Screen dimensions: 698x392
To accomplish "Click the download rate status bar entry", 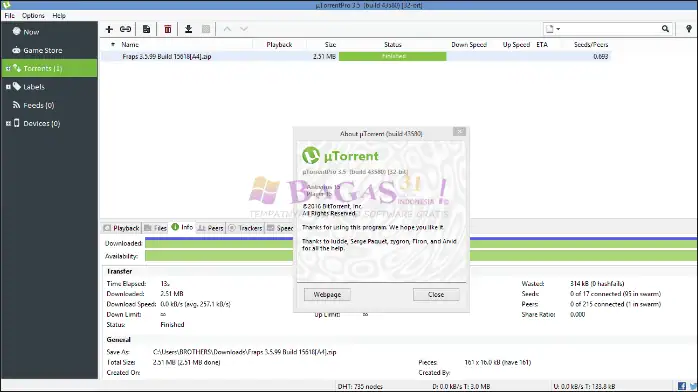I will tap(461, 386).
